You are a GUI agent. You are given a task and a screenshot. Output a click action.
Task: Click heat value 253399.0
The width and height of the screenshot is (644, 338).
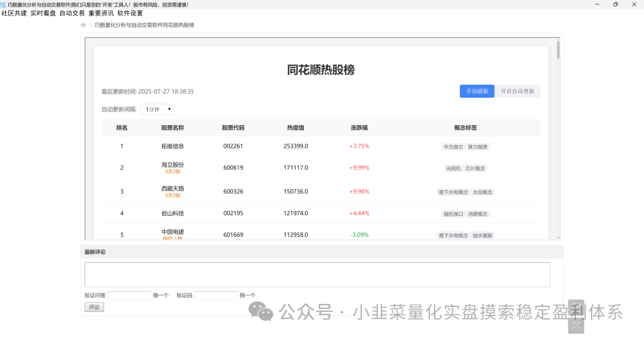[x=295, y=146]
